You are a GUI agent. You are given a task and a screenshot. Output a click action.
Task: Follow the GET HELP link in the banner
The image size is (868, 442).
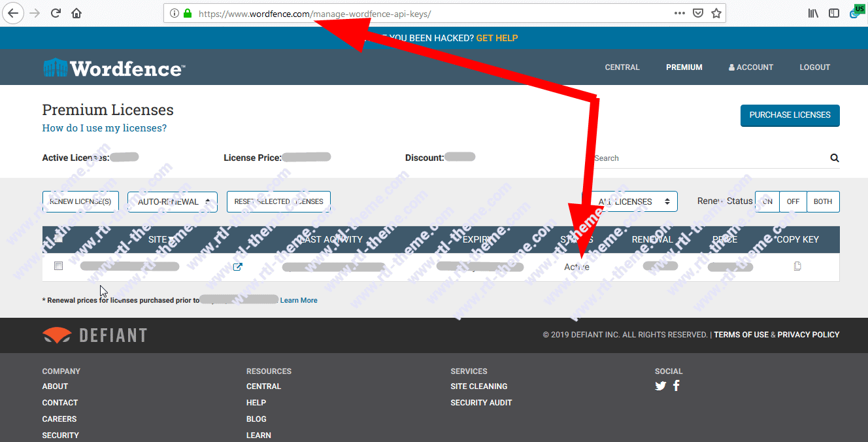click(x=497, y=38)
